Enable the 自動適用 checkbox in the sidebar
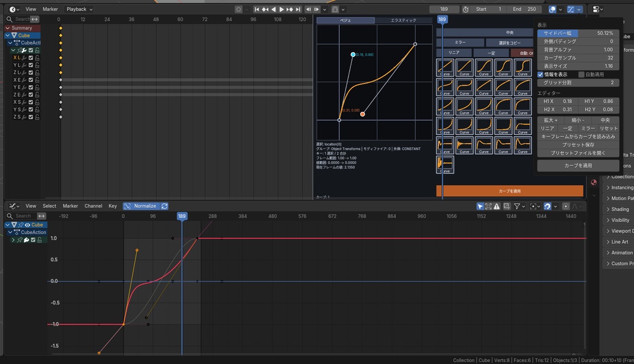 click(x=581, y=74)
